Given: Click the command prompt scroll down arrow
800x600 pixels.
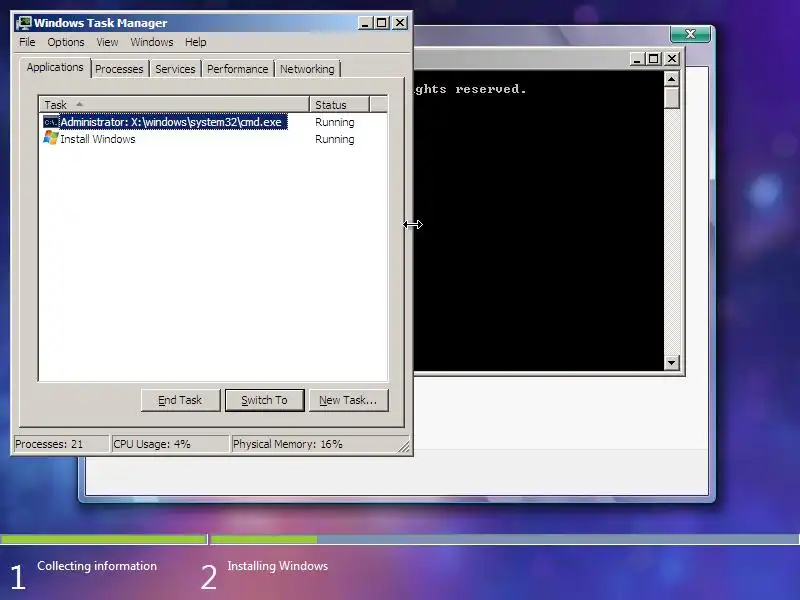Looking at the screenshot, I should tap(671, 363).
